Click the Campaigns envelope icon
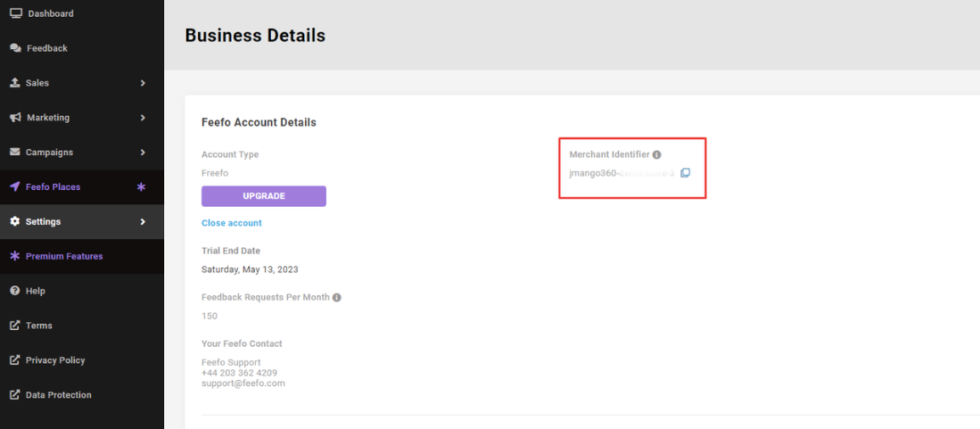Viewport: 980px width, 429px height. click(x=15, y=153)
